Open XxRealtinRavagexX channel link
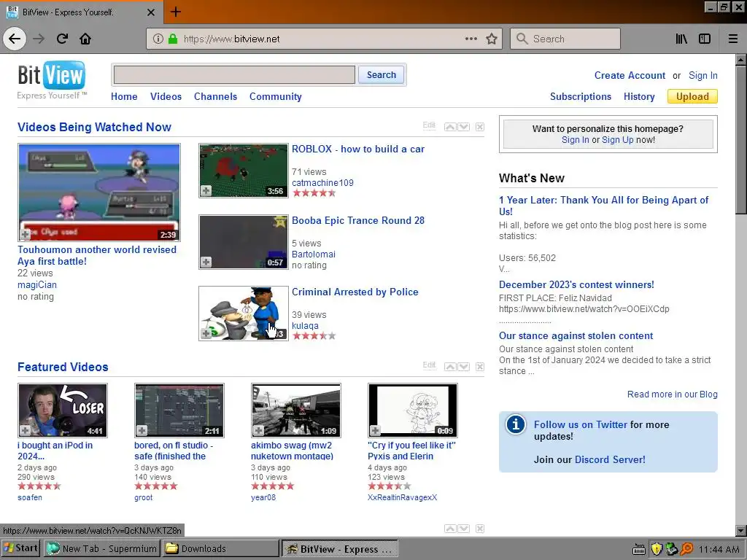This screenshot has height=560, width=747. pos(402,497)
